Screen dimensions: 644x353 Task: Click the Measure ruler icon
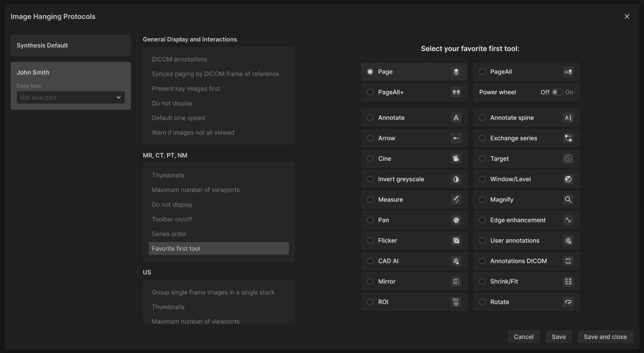456,199
